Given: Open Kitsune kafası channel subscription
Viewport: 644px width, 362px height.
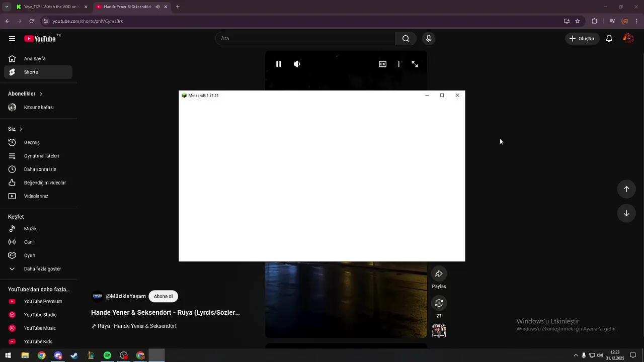Looking at the screenshot, I should [x=38, y=107].
